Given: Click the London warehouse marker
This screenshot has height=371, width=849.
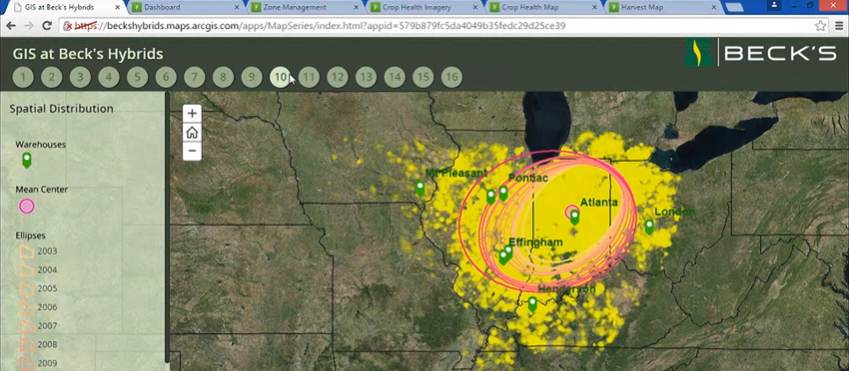Looking at the screenshot, I should click(x=649, y=226).
